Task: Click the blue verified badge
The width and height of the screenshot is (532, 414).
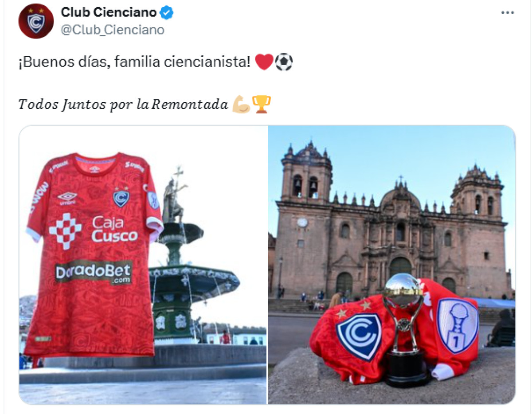Action: click(x=166, y=12)
